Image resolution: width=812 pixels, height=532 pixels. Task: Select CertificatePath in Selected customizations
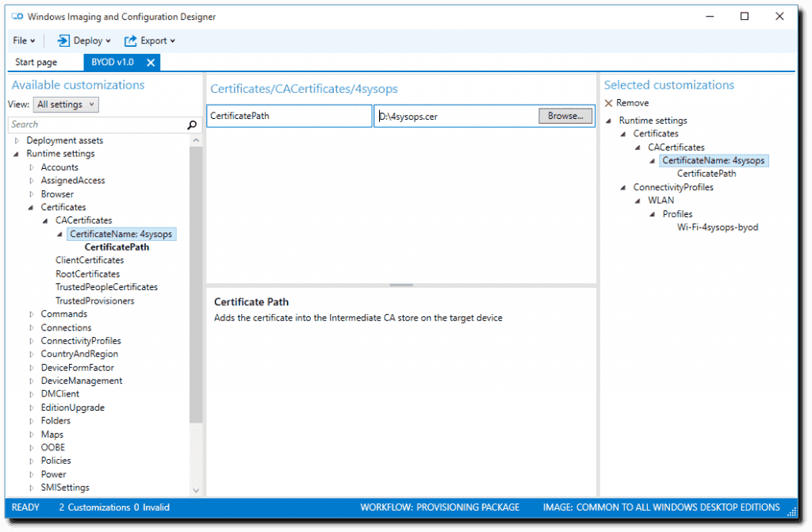(707, 174)
